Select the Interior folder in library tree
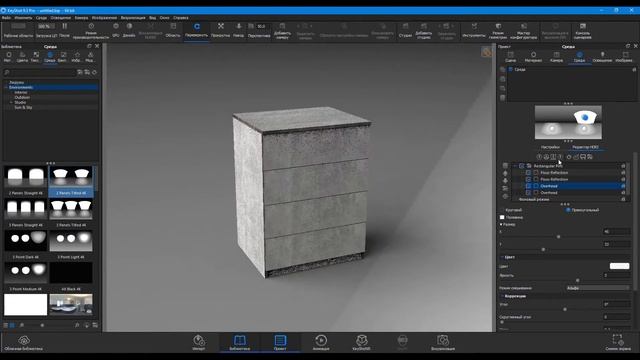Image resolution: width=640 pixels, height=360 pixels. (x=21, y=93)
